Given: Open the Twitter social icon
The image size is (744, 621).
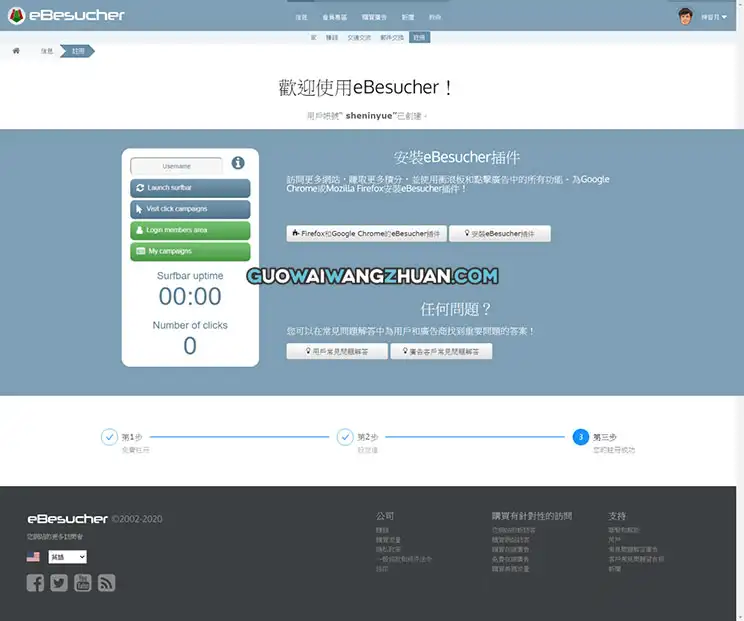Looking at the screenshot, I should click(59, 583).
